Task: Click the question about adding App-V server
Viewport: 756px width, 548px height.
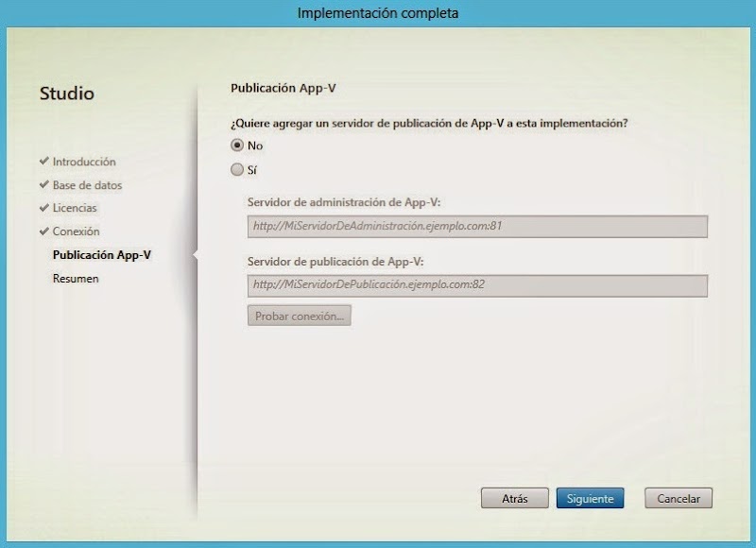Action: (429, 124)
